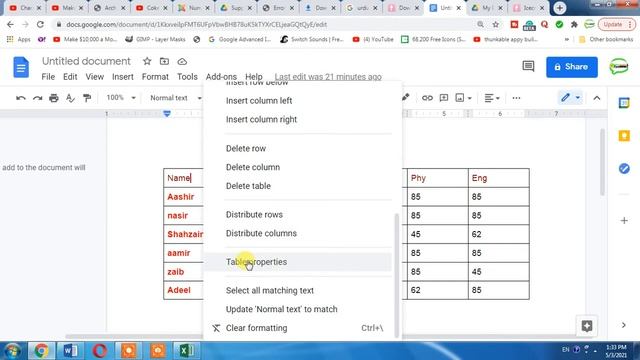Open the editing mode pencil dropdown
This screenshot has width=640, height=360.
pos(570,98)
